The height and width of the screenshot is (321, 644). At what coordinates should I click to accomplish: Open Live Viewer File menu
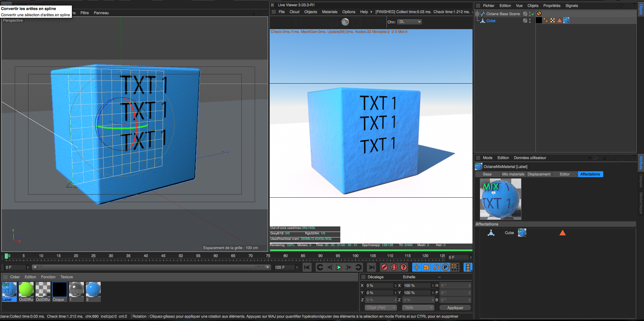click(x=282, y=12)
